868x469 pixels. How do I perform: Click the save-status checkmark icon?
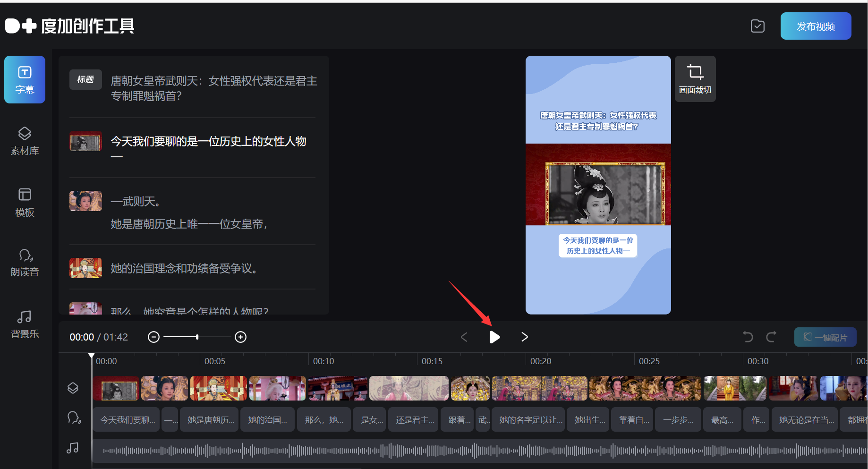(x=757, y=26)
